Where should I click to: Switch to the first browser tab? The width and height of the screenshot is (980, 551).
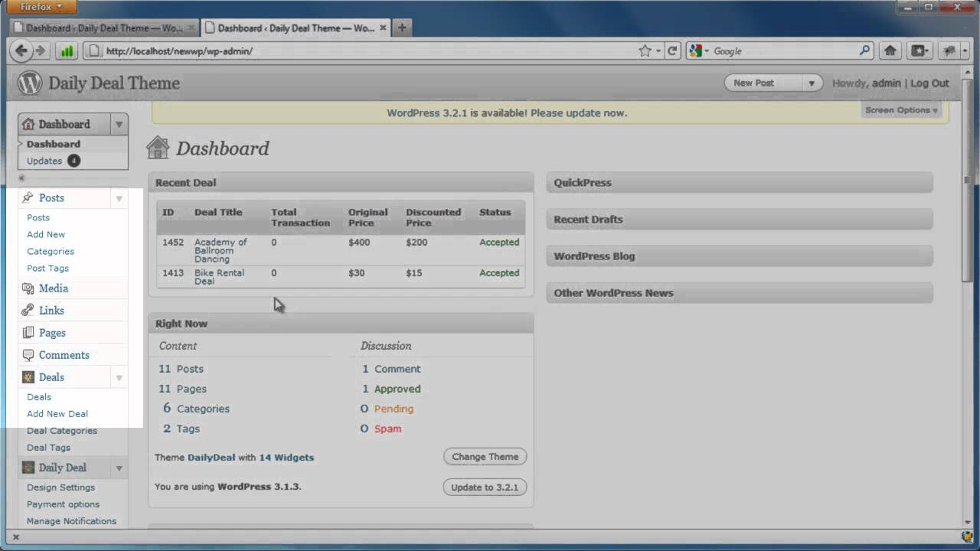coord(105,28)
